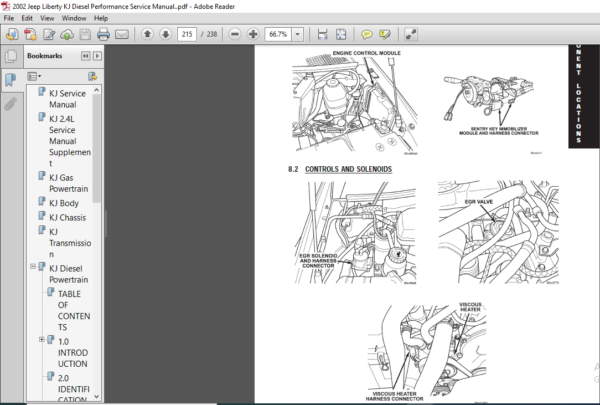Select the highlight text tool
The width and height of the screenshot is (600, 405).
[385, 34]
